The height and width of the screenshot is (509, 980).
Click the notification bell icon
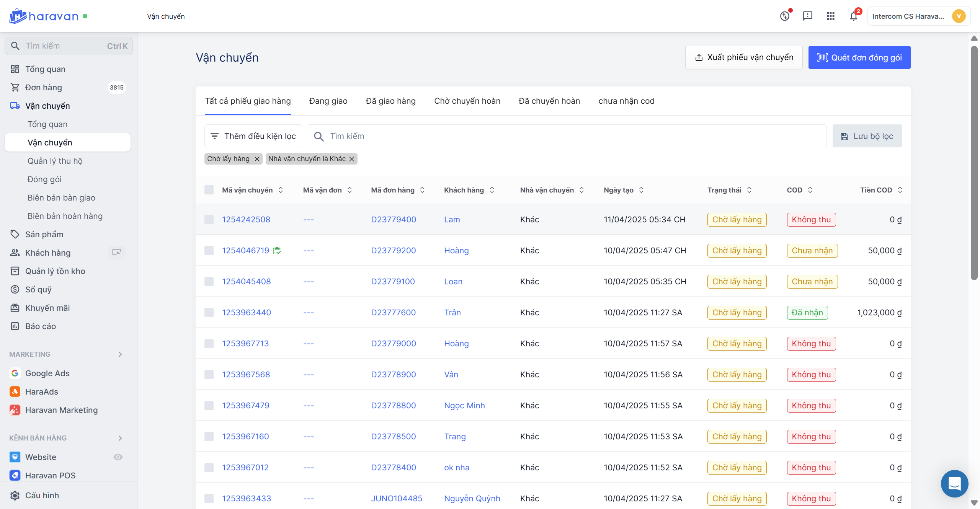coord(853,16)
